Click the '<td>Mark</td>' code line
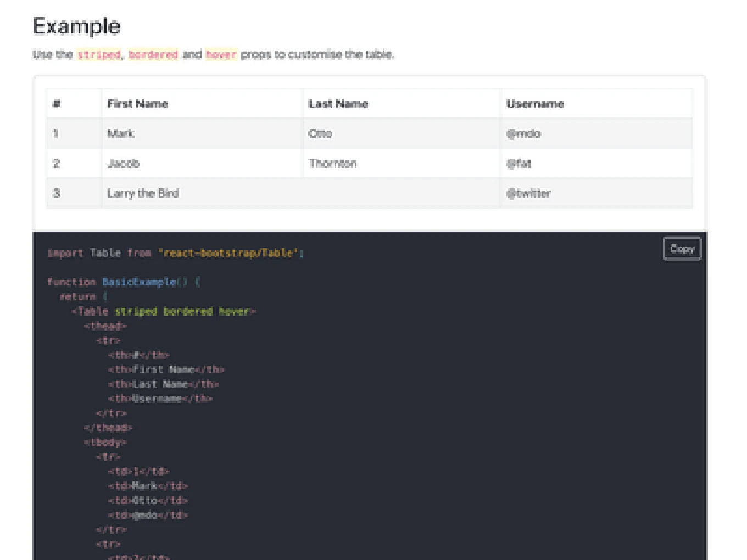This screenshot has height=560, width=747. pyautogui.click(x=148, y=486)
